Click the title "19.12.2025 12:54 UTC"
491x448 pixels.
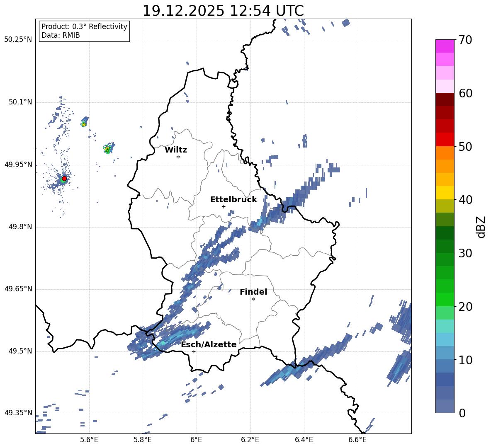click(x=223, y=11)
